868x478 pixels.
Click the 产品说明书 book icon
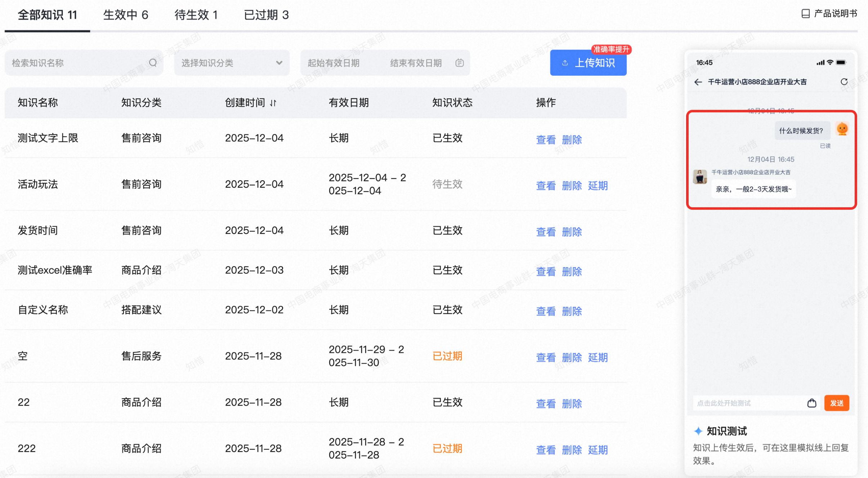[805, 14]
